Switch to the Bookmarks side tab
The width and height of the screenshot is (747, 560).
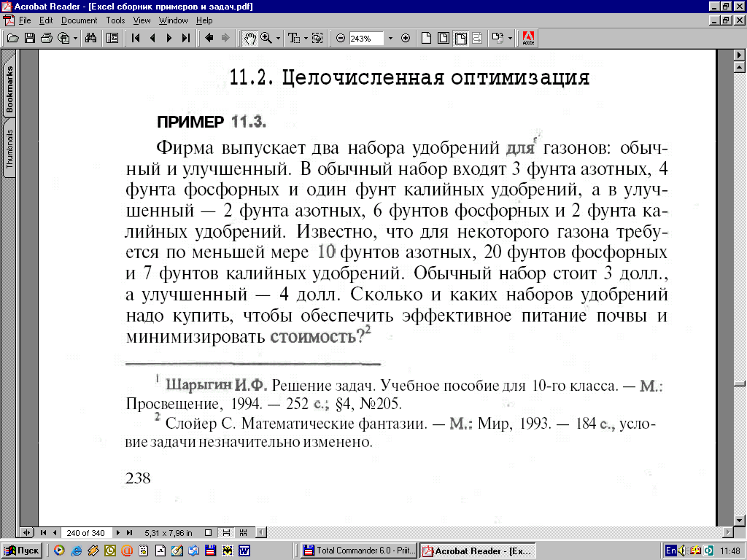click(9, 88)
